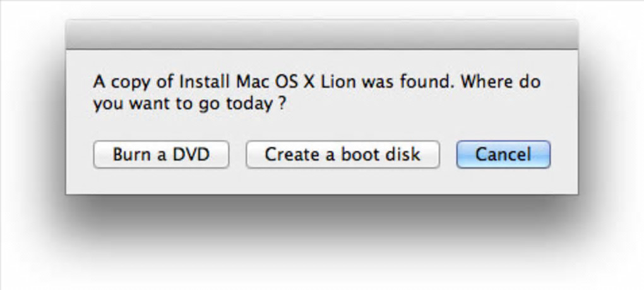
Task: Activate the default highlighted Cancel button
Action: [503, 154]
